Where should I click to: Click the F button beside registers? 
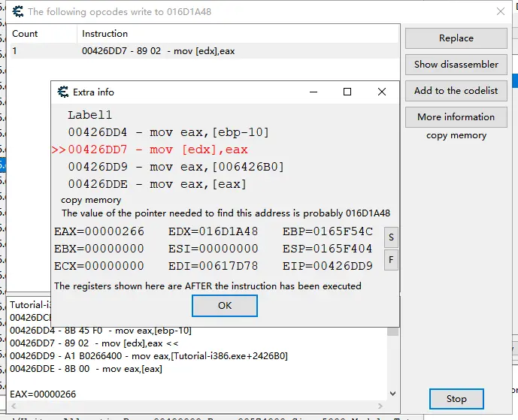pos(391,260)
